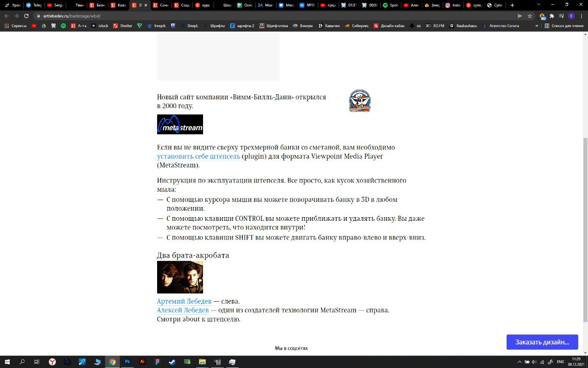The width and height of the screenshot is (588, 368).
Task: Open the Викиум bookmark
Action: pos(303,26)
